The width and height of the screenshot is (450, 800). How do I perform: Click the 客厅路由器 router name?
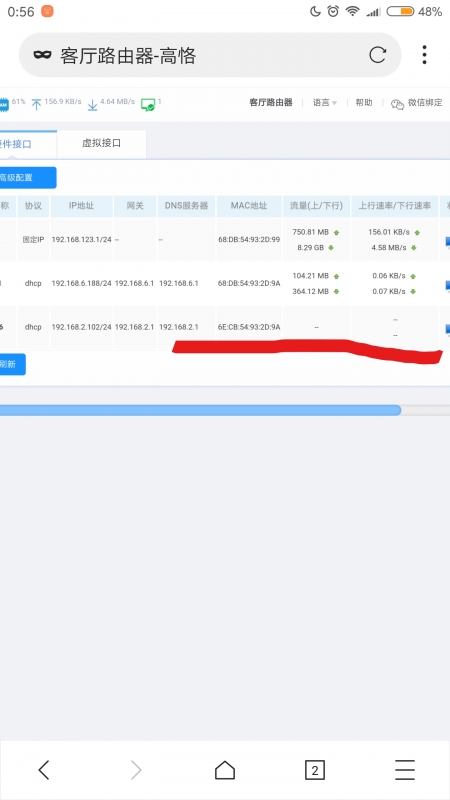(271, 103)
